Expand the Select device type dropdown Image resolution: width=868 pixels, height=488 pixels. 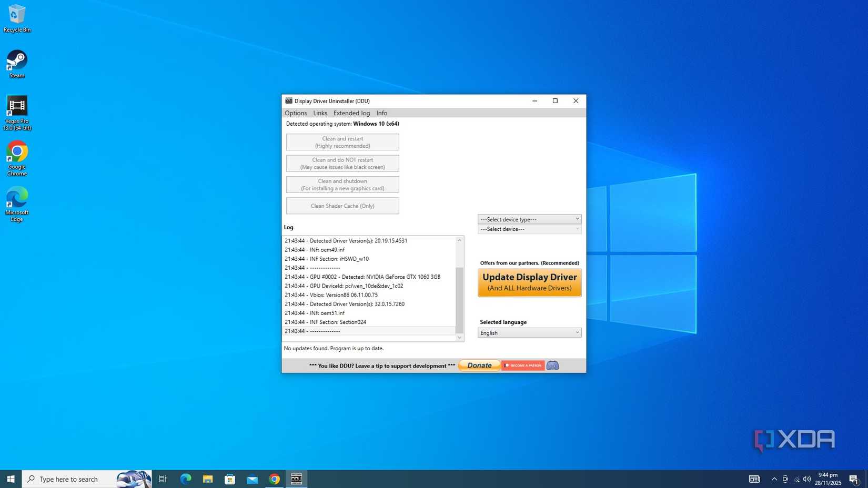(x=529, y=219)
